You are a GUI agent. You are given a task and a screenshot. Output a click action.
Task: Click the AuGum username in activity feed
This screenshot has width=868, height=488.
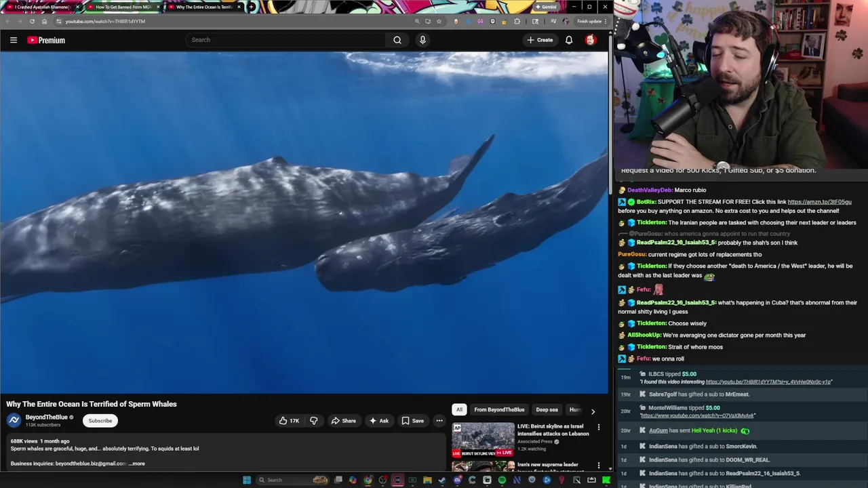tap(658, 430)
